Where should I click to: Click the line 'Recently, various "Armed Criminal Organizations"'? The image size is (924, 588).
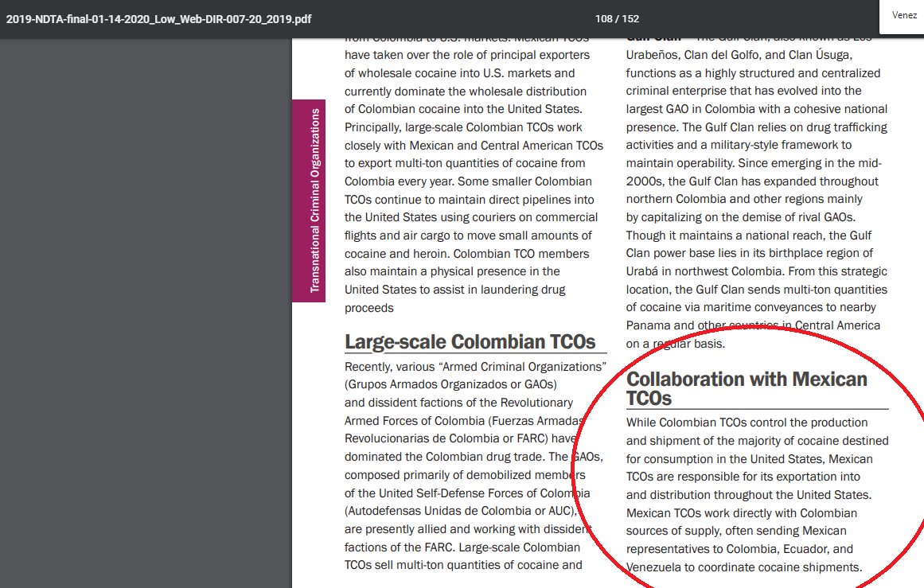[x=475, y=367]
